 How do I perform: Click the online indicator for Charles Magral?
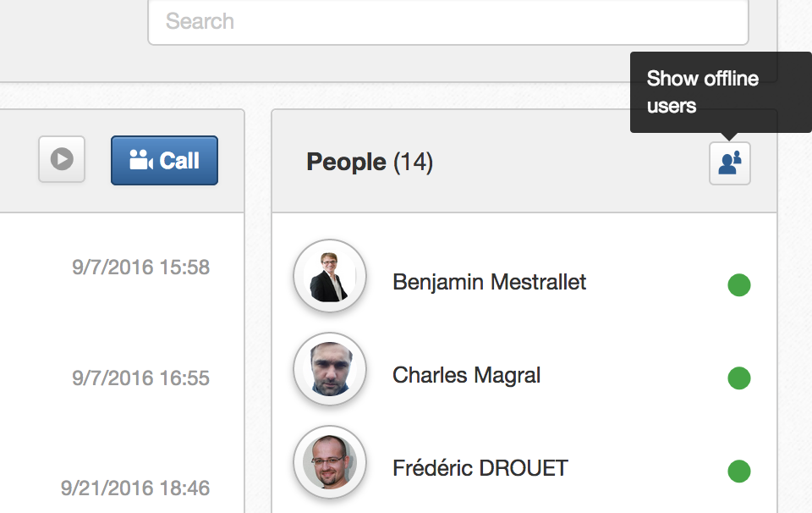coord(739,378)
